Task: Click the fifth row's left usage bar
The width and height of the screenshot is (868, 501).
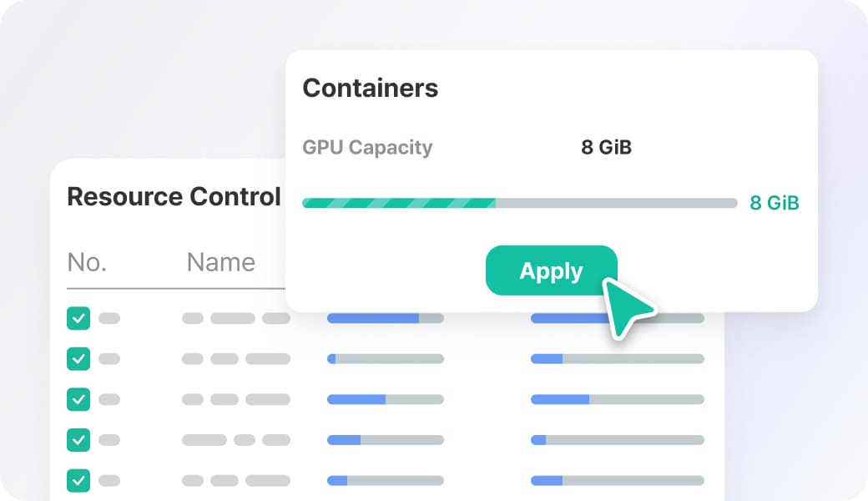Action: coord(385,480)
